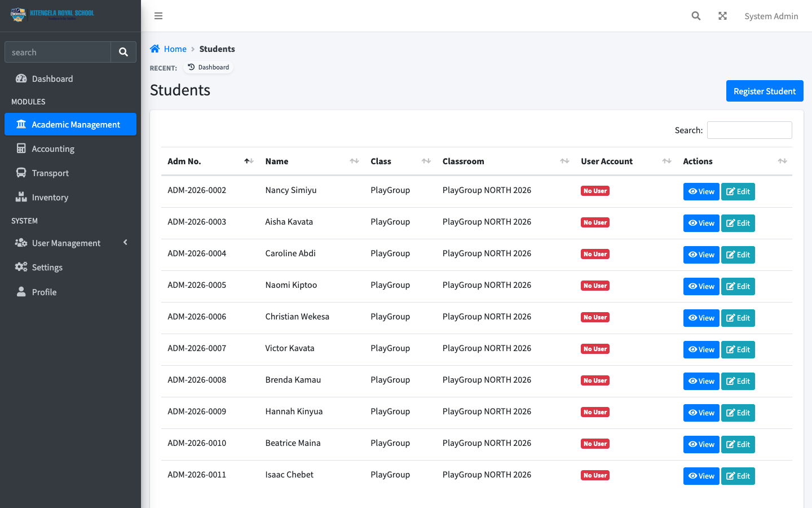Screen dimensions: 812x508
Task: View Brenda Kamau's record
Action: (701, 381)
